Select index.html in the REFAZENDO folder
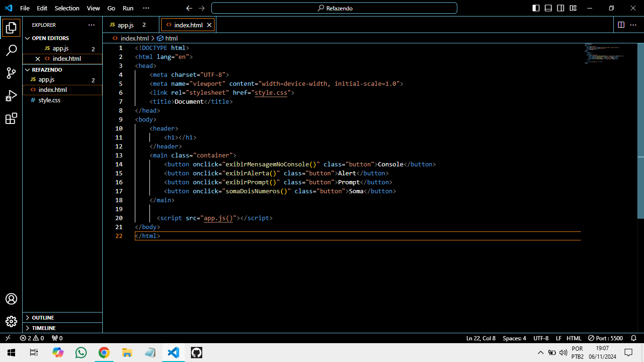The image size is (644, 362). point(62,90)
